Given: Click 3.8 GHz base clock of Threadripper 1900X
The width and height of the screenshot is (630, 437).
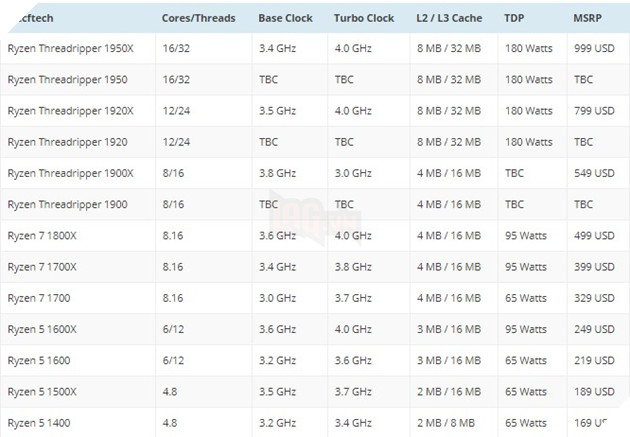Looking at the screenshot, I should 277,173.
